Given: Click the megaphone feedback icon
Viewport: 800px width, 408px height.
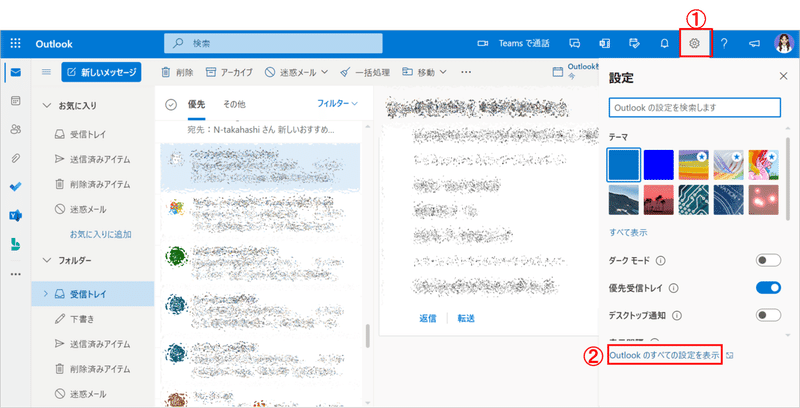Looking at the screenshot, I should point(754,44).
